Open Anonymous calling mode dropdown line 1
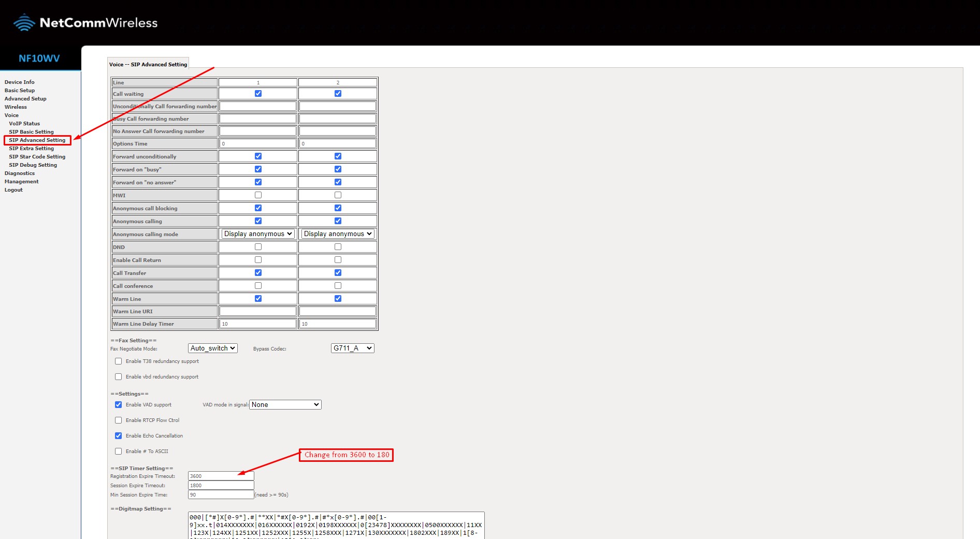This screenshot has width=980, height=539. coord(258,234)
